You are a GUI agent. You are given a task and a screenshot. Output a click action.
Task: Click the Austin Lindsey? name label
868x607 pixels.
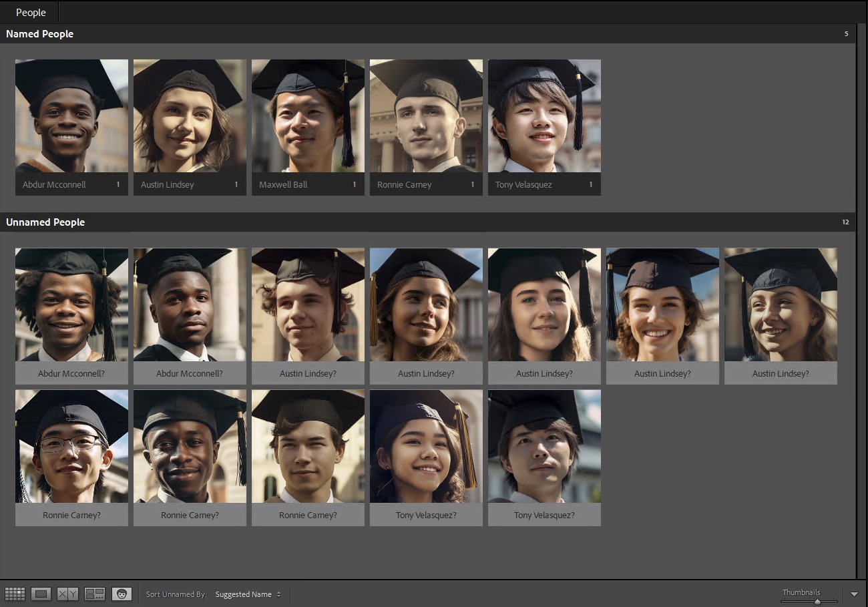tap(308, 373)
